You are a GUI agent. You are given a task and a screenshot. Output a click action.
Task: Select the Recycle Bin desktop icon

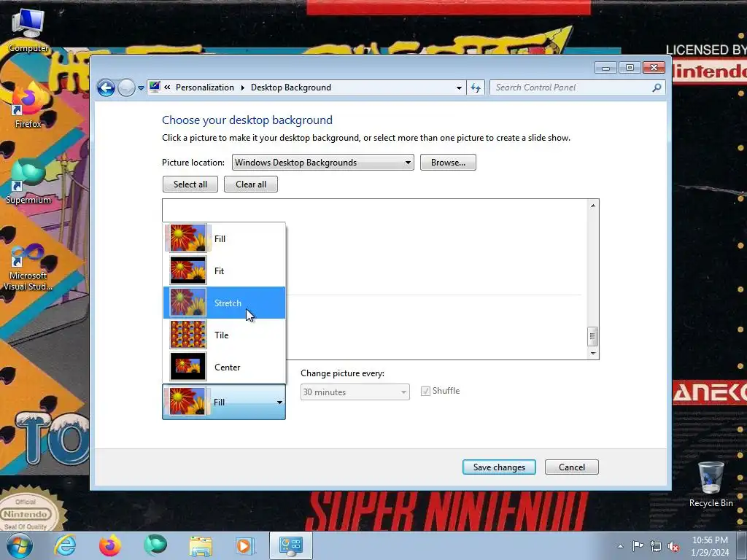click(711, 484)
